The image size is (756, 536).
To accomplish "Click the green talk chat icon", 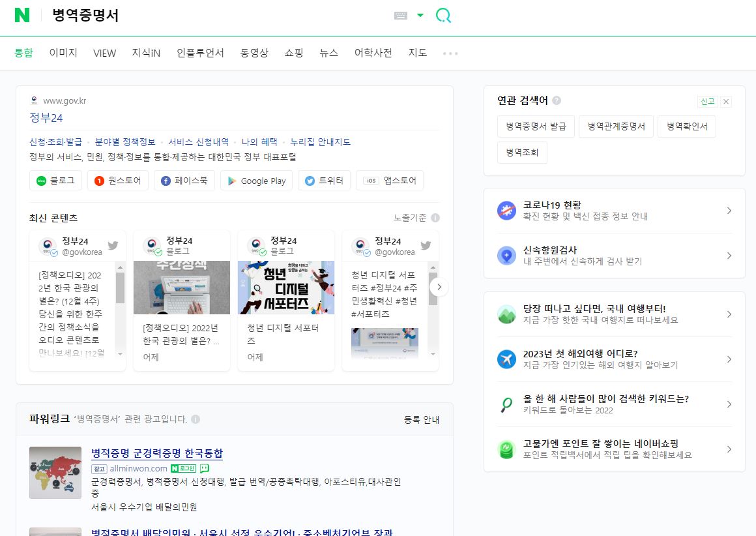I will (205, 468).
